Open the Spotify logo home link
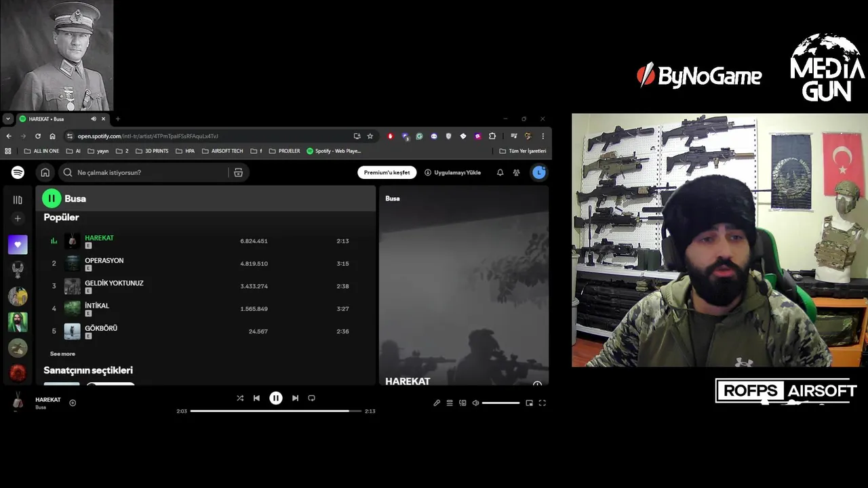Image resolution: width=868 pixels, height=488 pixels. 18,173
